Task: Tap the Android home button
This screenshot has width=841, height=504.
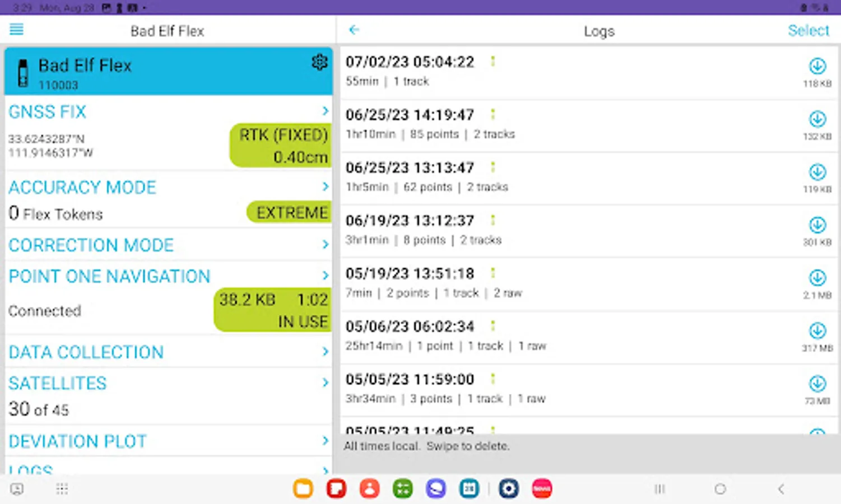Action: pos(720,489)
